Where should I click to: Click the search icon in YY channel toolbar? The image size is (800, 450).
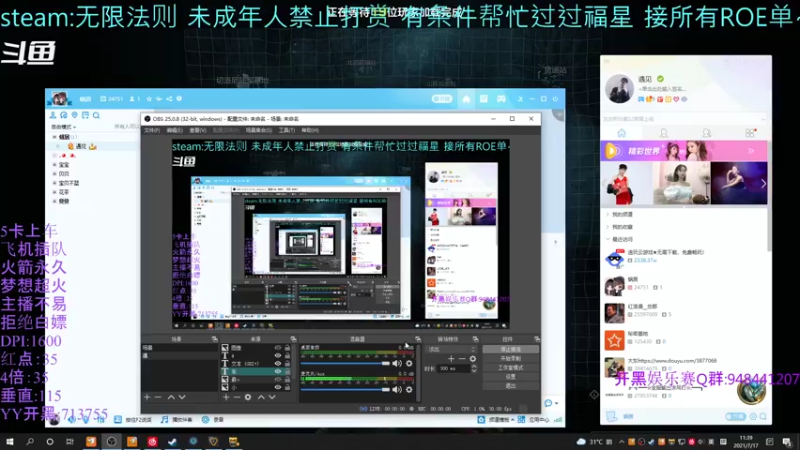[x=96, y=115]
